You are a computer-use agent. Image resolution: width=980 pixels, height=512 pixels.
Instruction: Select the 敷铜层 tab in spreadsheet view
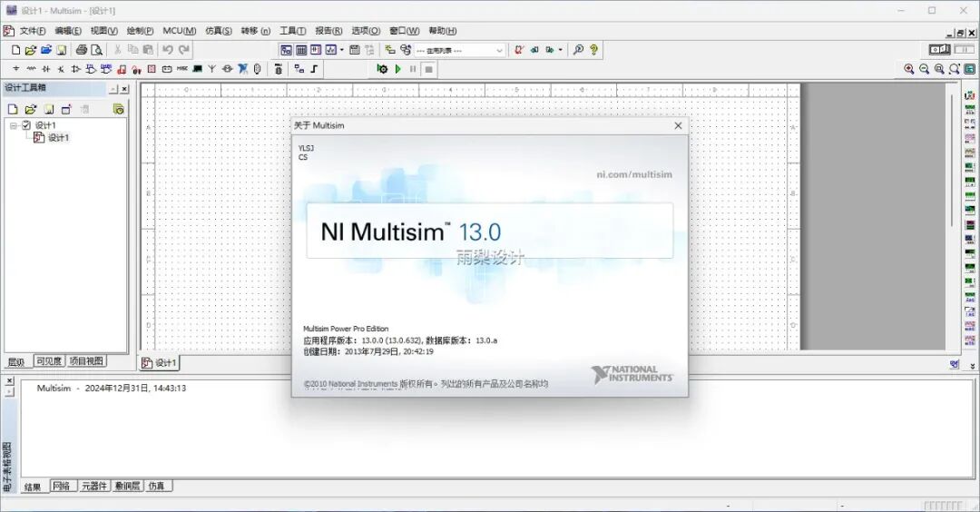tap(128, 486)
